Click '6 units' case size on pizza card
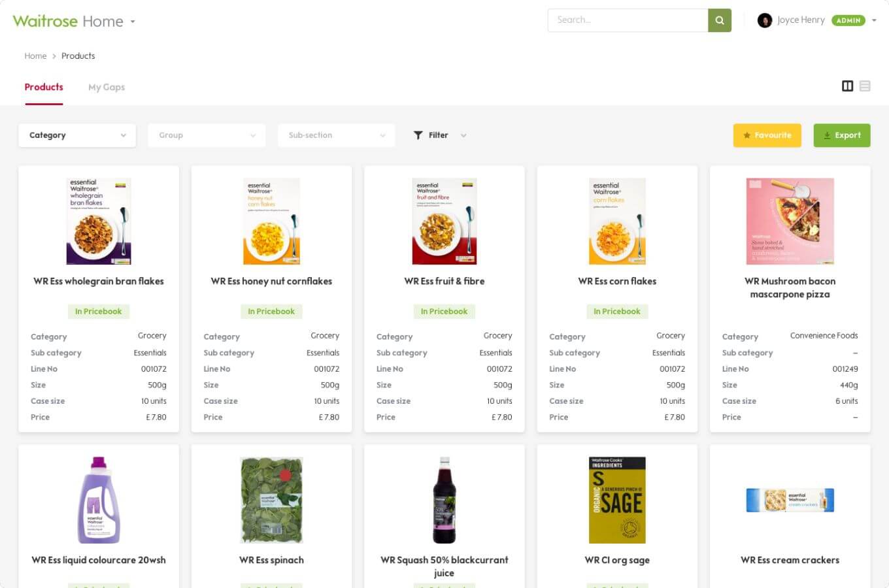 pos(847,400)
